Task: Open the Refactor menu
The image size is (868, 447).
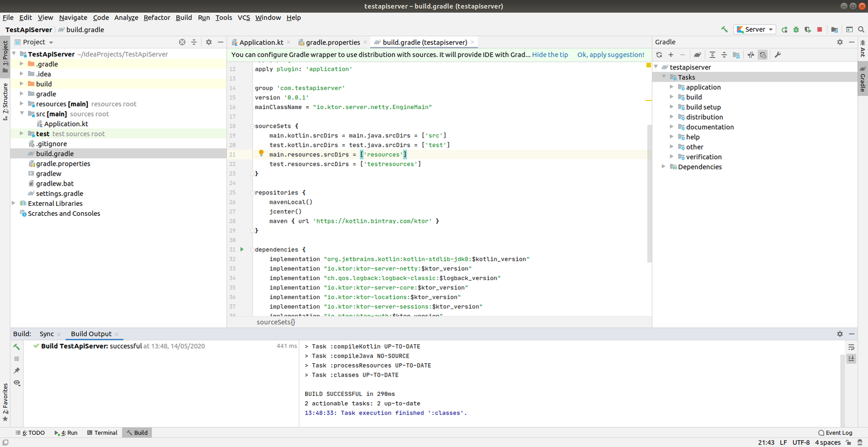Action: coord(157,17)
